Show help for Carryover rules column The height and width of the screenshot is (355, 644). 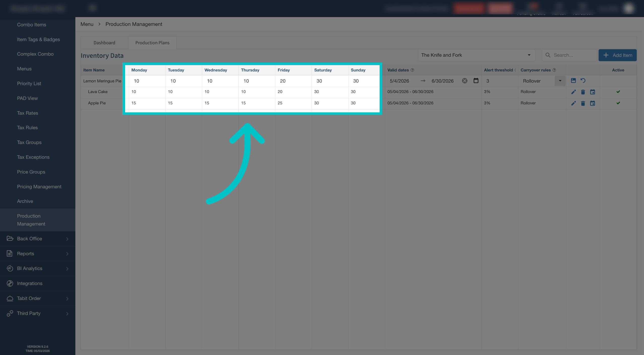[554, 70]
